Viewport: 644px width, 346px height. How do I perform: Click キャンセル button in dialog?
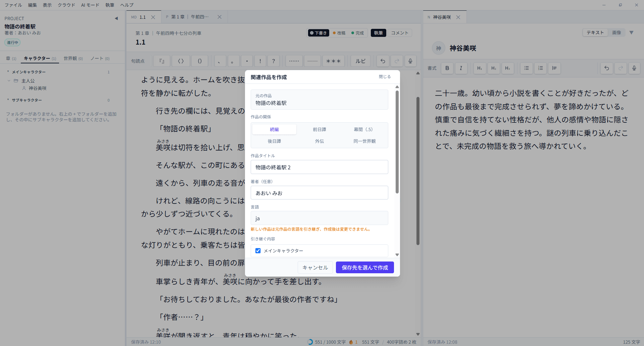pos(315,268)
